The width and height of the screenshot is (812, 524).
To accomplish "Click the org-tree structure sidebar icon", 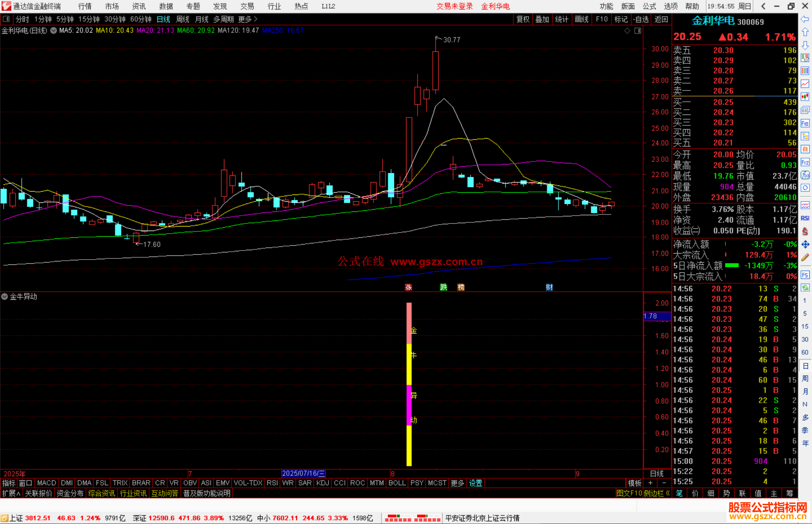I will pos(805,136).
